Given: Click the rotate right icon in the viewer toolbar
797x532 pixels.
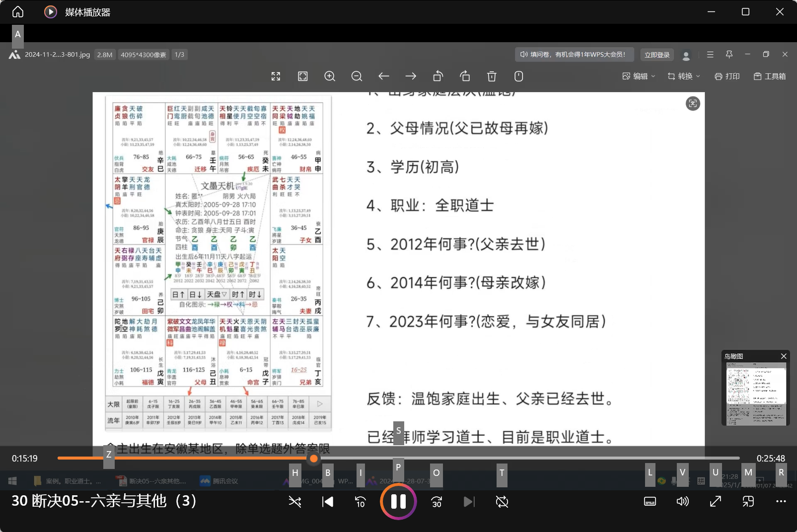Looking at the screenshot, I should tap(465, 76).
